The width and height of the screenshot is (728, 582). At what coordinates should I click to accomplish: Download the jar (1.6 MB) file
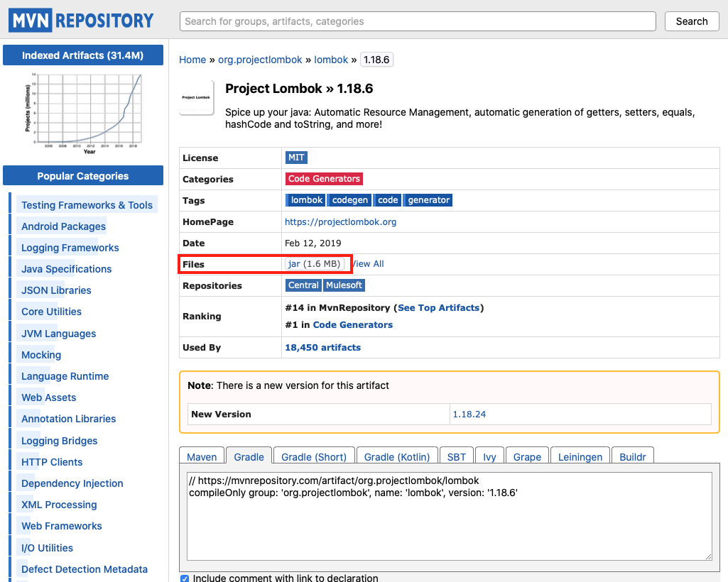pyautogui.click(x=314, y=263)
